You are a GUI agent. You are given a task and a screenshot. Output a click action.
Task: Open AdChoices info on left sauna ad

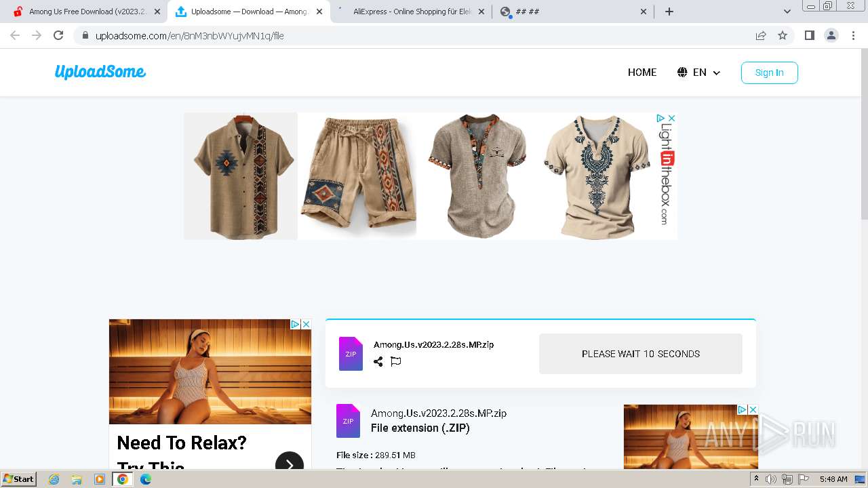click(x=295, y=324)
